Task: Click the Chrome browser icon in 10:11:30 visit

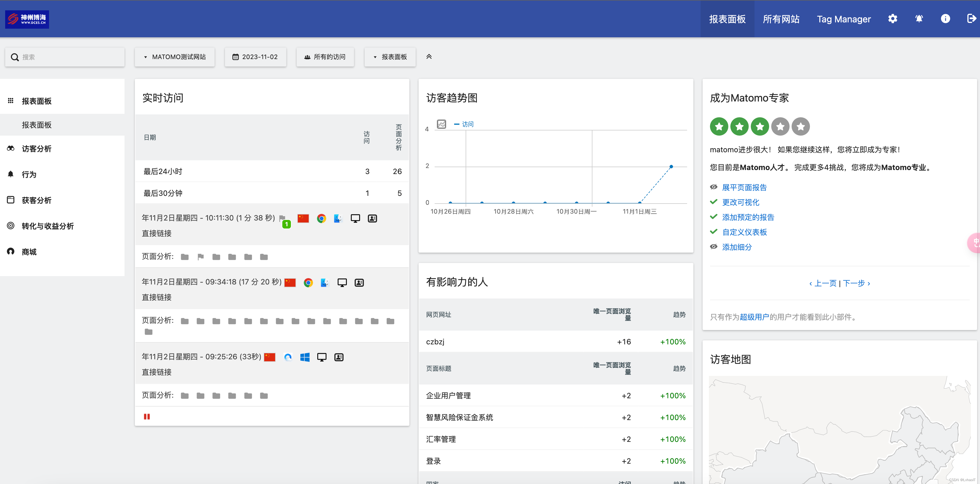Action: [322, 218]
